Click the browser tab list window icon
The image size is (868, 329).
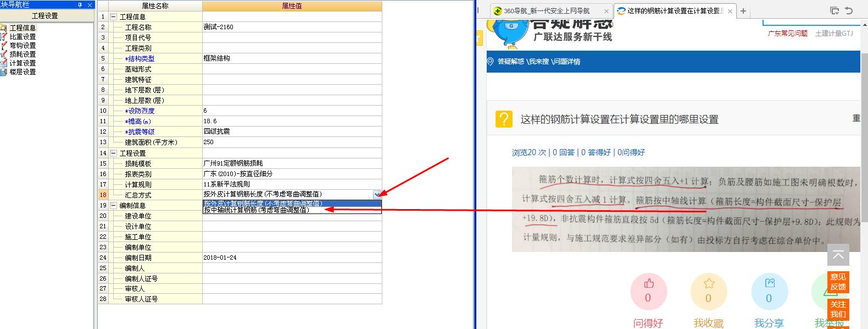[x=834, y=11]
